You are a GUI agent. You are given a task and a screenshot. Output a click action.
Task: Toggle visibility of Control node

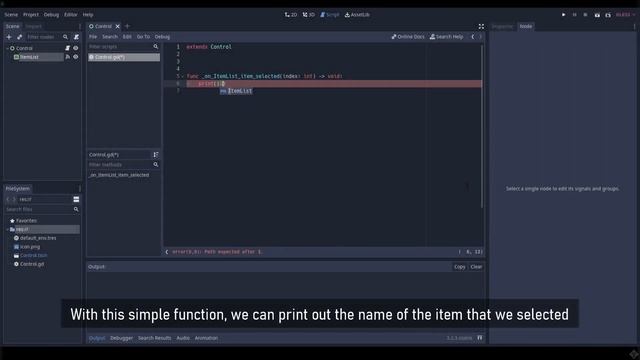point(76,48)
